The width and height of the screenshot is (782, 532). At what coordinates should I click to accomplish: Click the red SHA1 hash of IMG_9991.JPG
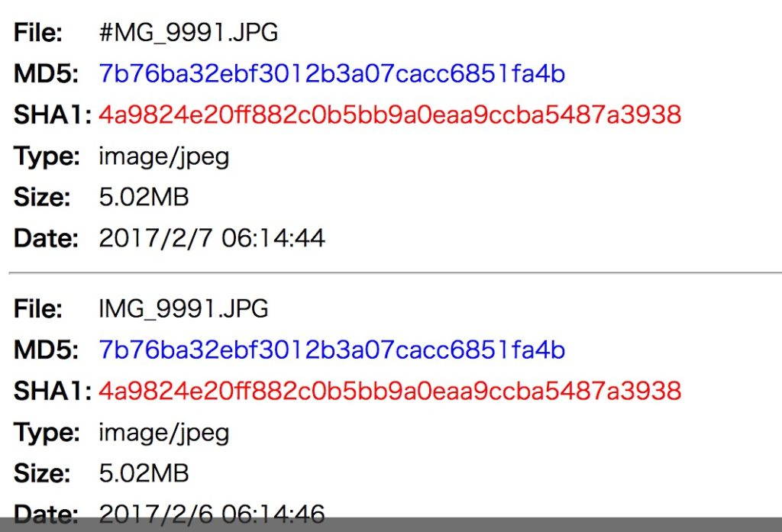click(x=390, y=390)
